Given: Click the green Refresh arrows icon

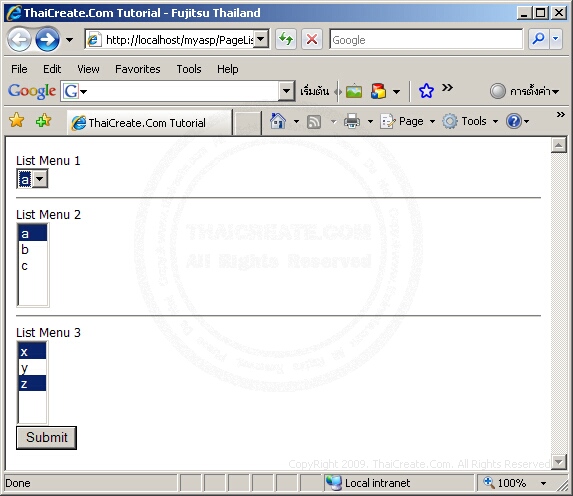Looking at the screenshot, I should (286, 39).
